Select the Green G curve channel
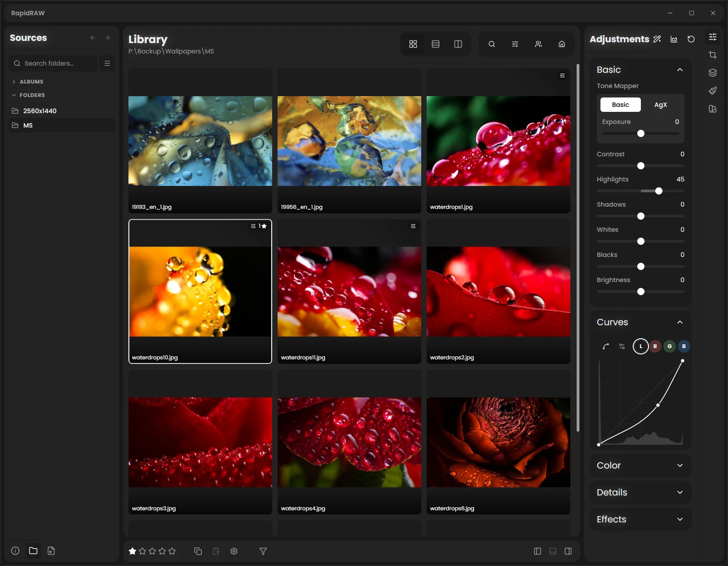 pos(670,346)
